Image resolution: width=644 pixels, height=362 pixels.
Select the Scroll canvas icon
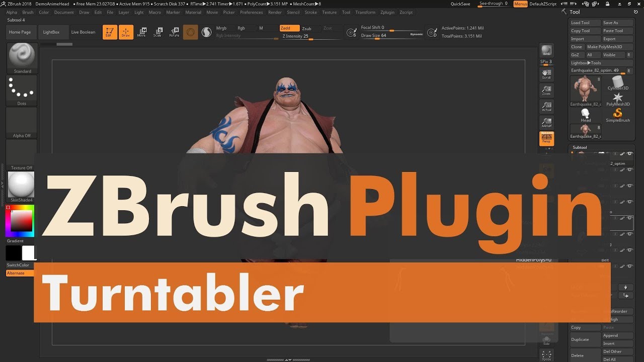[x=546, y=74]
